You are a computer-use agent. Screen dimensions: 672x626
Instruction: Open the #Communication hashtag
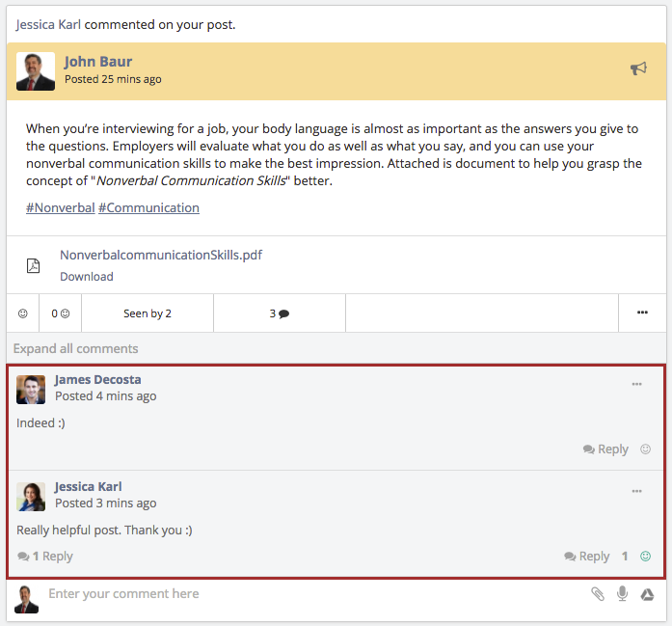pos(148,207)
